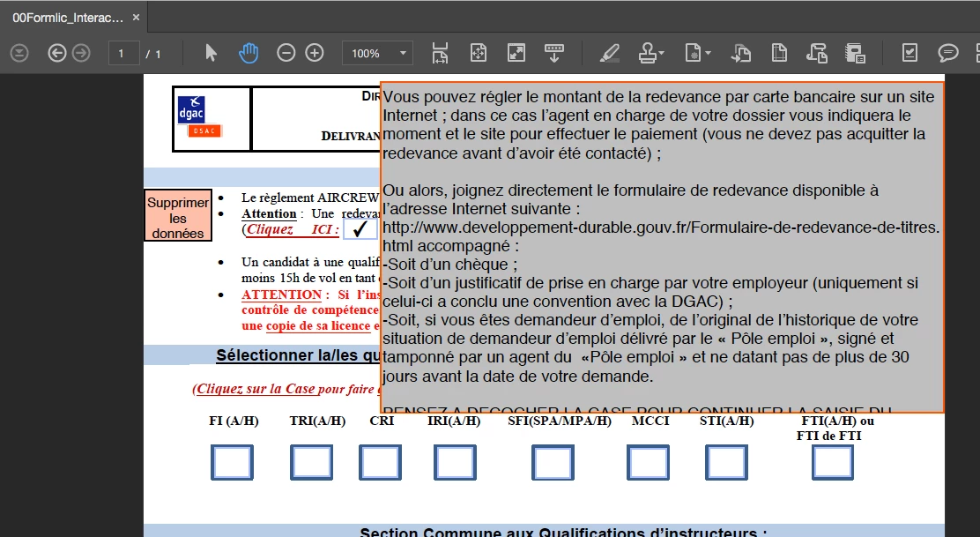
Task: Activate the Hand pan tool
Action: 249,53
